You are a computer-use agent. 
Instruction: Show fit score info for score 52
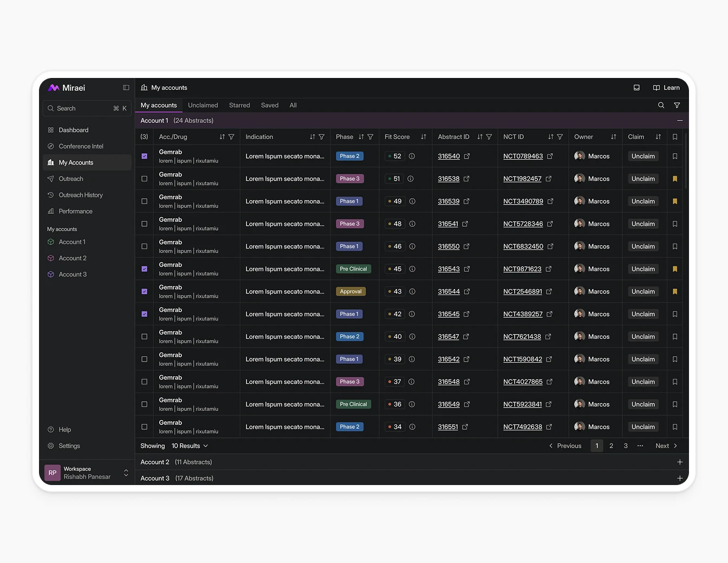click(412, 156)
